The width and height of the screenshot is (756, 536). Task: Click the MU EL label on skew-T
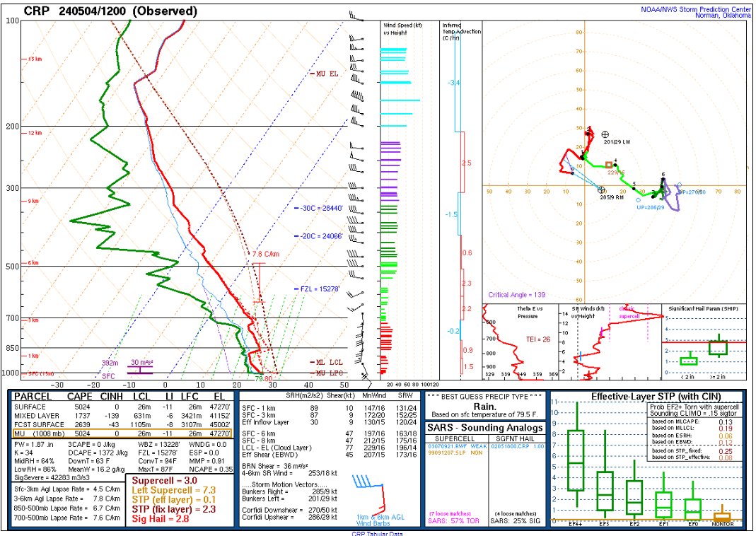[x=326, y=74]
